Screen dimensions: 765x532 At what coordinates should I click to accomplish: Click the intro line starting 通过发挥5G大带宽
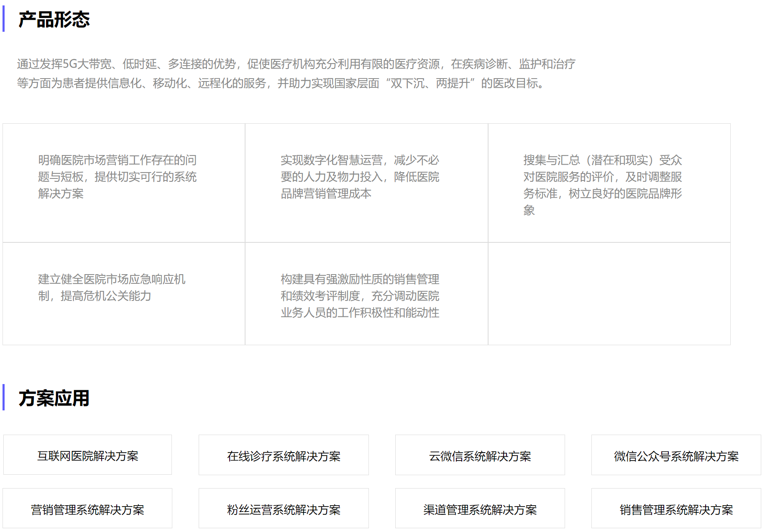(296, 64)
